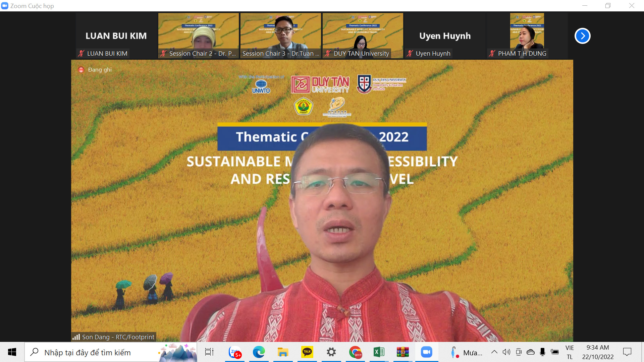Click the muted mic on LUAN BUI KIM
Viewport: 644px width, 362px height.
(x=81, y=53)
